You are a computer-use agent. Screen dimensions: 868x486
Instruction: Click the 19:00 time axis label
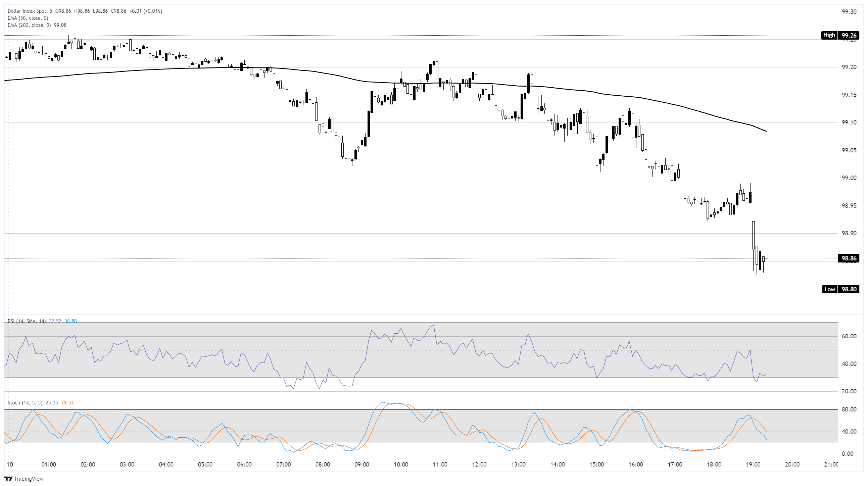point(753,465)
